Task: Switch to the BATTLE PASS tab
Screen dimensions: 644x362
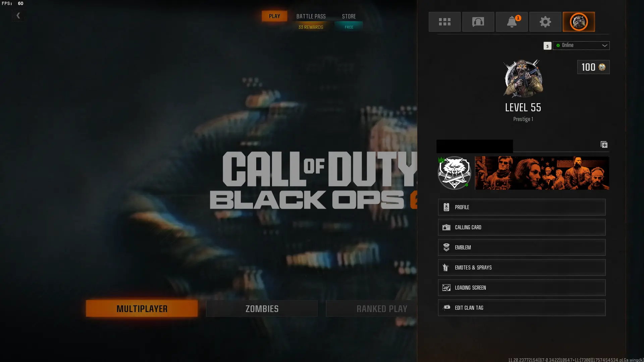Action: pyautogui.click(x=311, y=16)
